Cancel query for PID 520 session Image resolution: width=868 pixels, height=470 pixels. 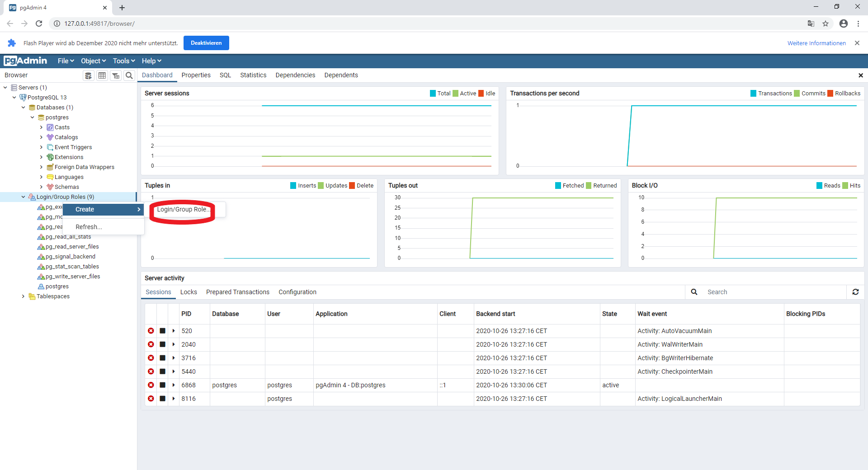[x=162, y=331]
